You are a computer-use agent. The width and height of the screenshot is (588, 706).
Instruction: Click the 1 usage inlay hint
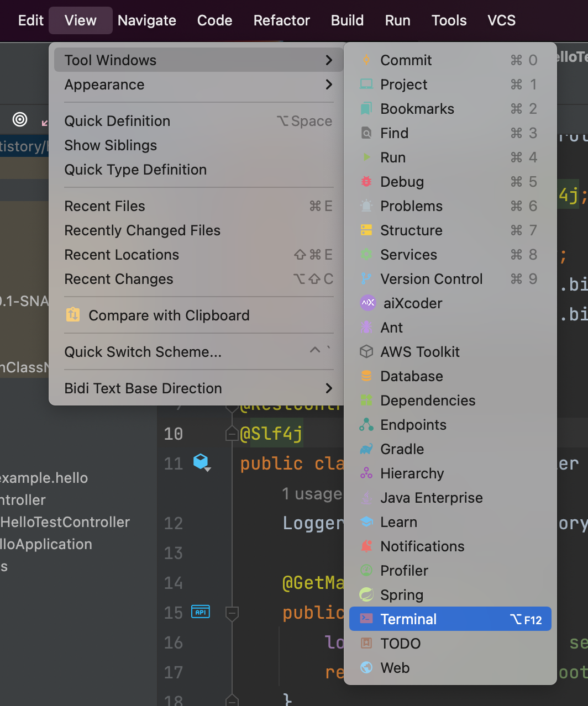312,493
